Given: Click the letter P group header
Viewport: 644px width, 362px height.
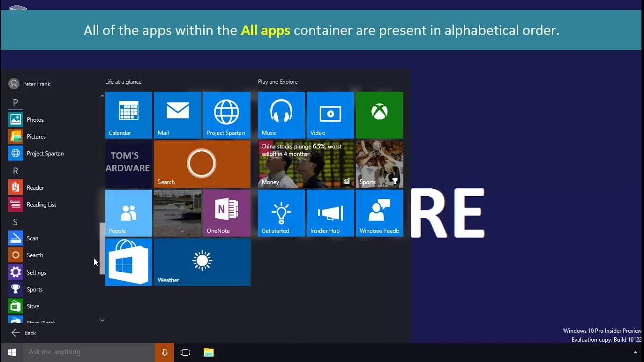Looking at the screenshot, I should [x=15, y=103].
